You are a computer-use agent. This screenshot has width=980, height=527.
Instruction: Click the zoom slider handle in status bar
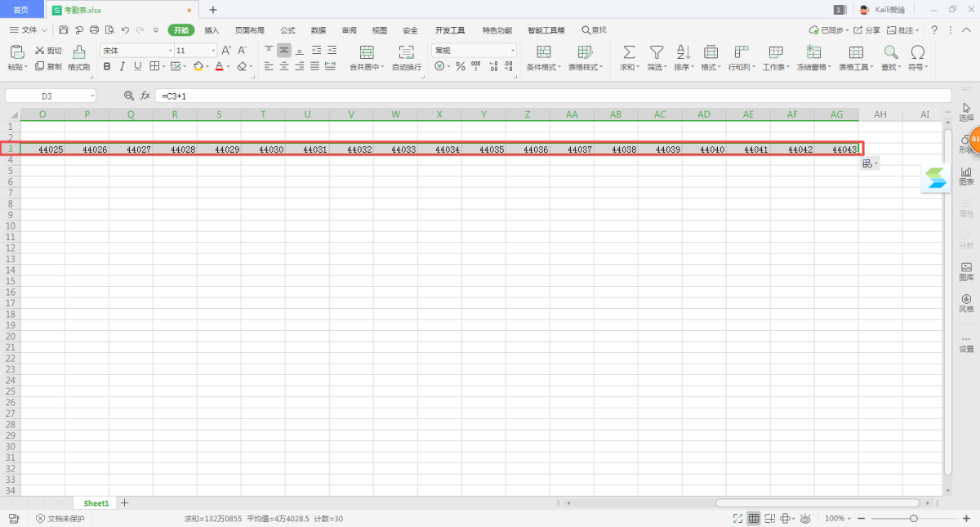pos(914,519)
